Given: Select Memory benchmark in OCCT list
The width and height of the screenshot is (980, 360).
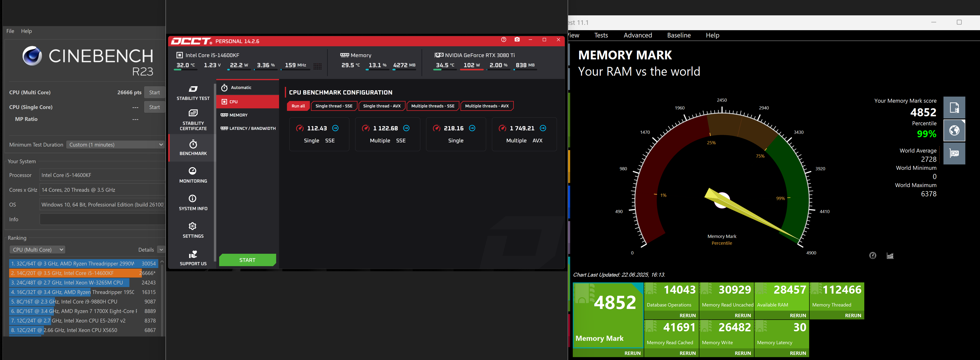Looking at the screenshot, I should 238,115.
